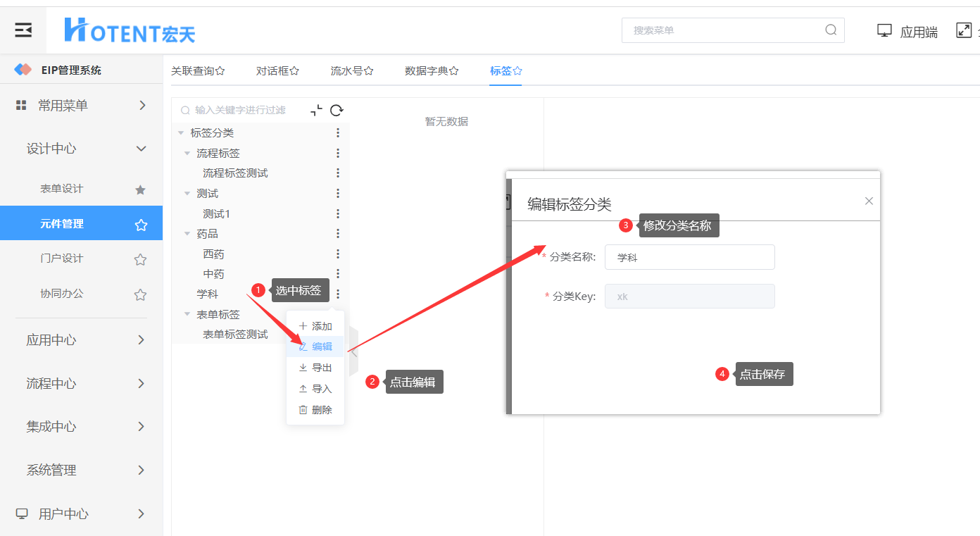Collapse the 药品 tree node
Viewport: 980px width, 536px height.
click(x=187, y=234)
